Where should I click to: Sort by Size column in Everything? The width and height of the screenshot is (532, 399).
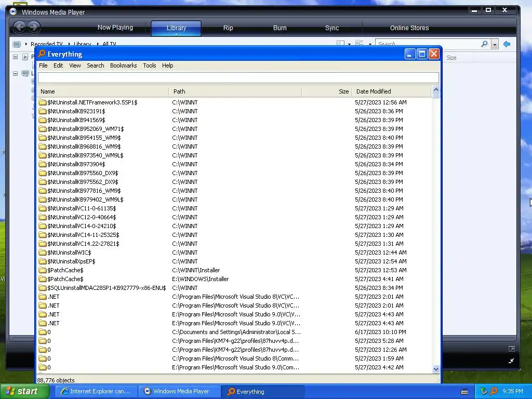pyautogui.click(x=326, y=91)
